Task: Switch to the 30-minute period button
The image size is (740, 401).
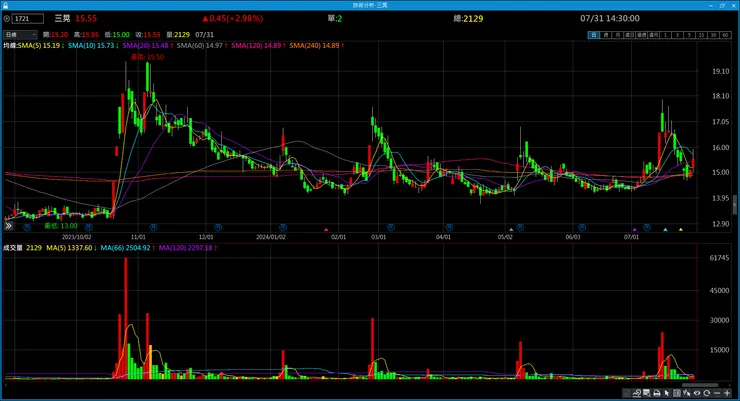Action: coord(713,35)
